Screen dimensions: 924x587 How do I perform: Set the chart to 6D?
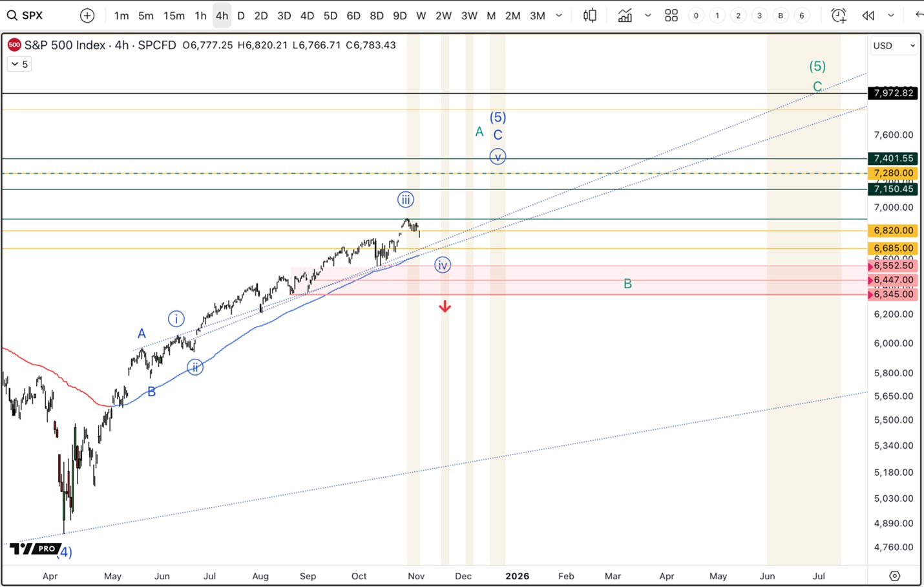point(353,16)
